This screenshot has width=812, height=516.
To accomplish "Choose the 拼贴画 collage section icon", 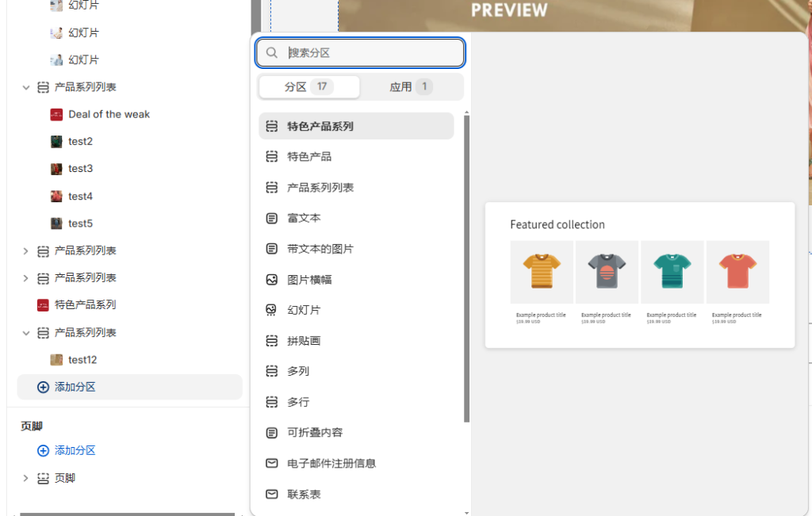I will (x=270, y=340).
